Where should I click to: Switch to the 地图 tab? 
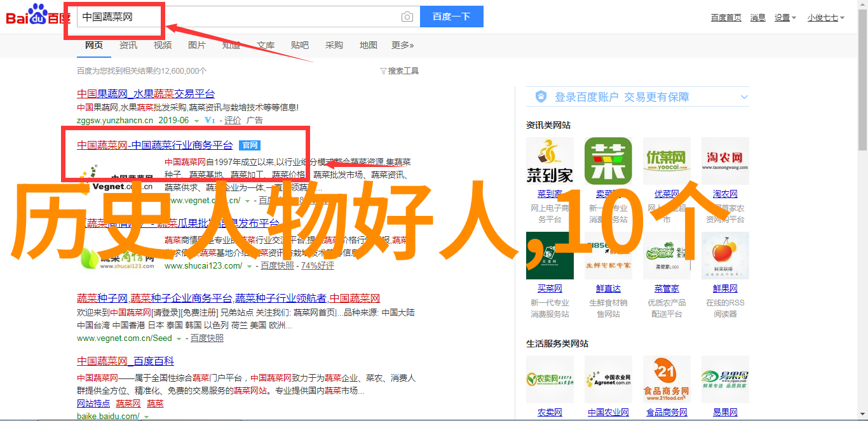tap(369, 45)
